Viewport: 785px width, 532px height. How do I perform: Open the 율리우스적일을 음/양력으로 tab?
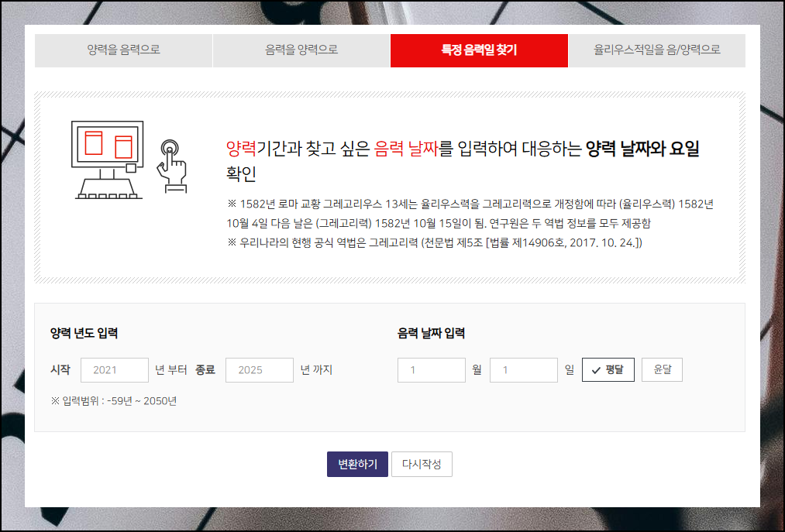pos(657,50)
